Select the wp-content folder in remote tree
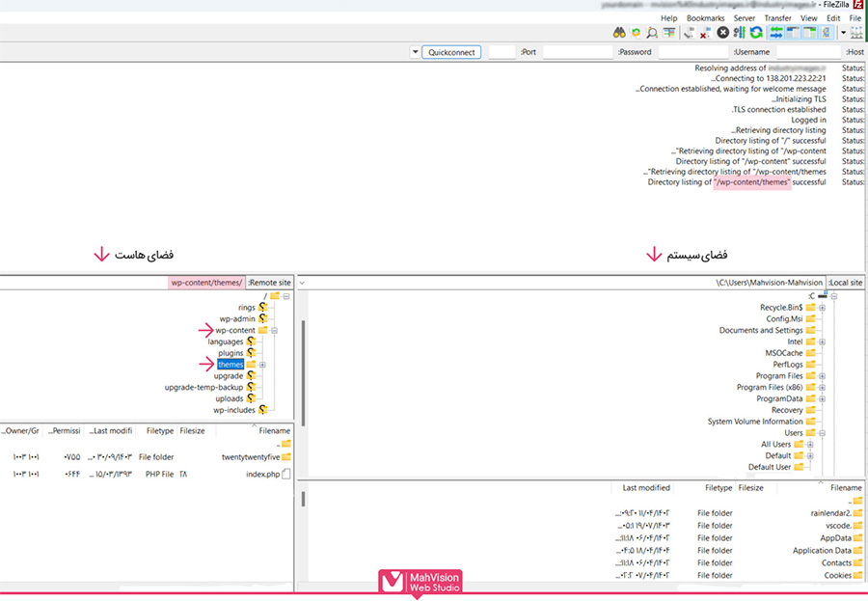This screenshot has width=868, height=601. point(236,330)
